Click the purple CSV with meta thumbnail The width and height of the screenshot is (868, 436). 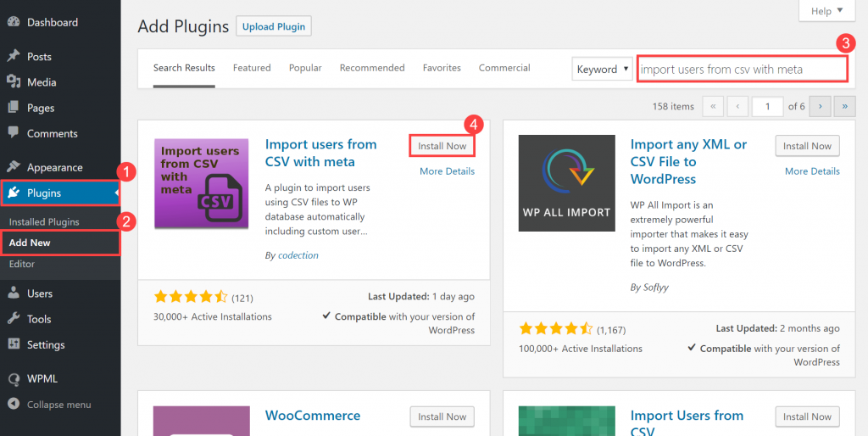click(x=202, y=183)
